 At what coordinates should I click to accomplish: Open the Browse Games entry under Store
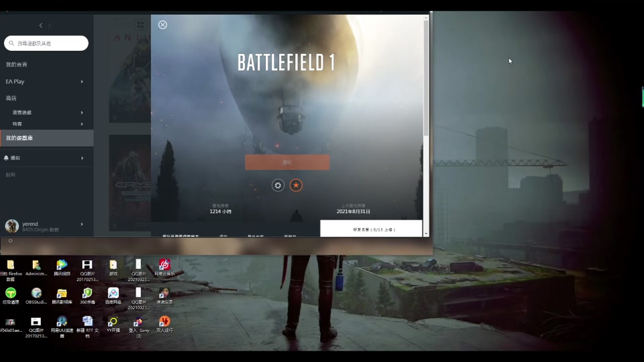click(21, 113)
